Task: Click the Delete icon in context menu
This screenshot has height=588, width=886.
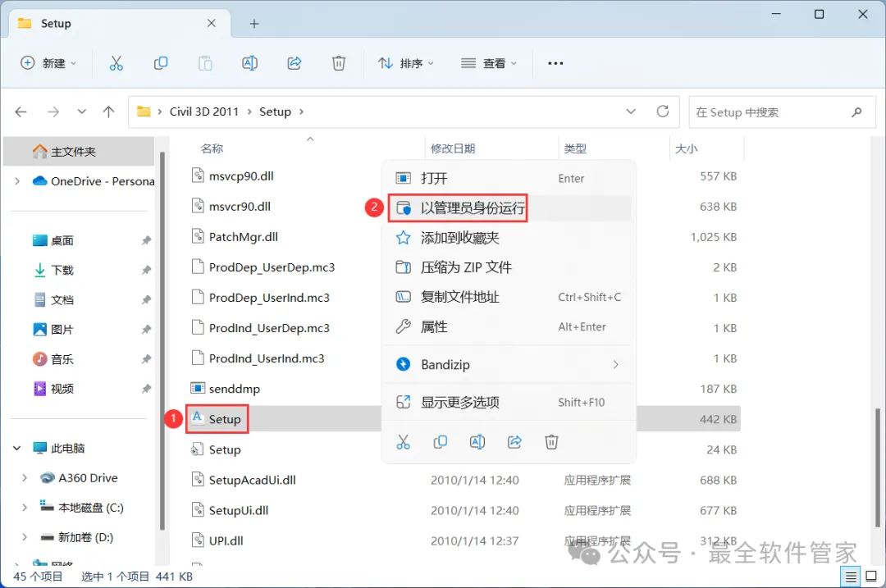Action: (x=551, y=442)
